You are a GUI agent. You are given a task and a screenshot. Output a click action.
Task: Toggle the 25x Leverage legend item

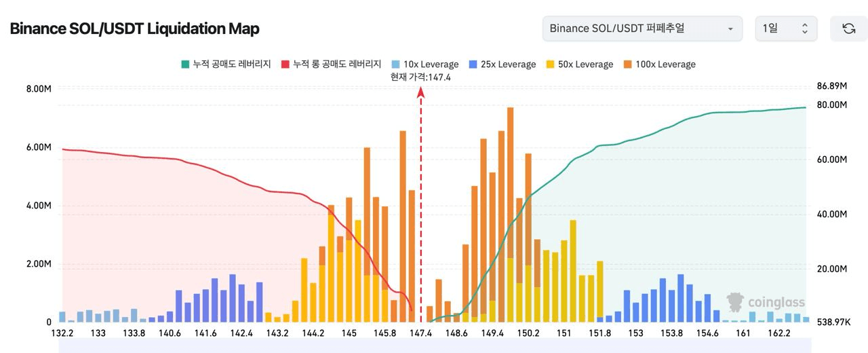[x=502, y=64]
